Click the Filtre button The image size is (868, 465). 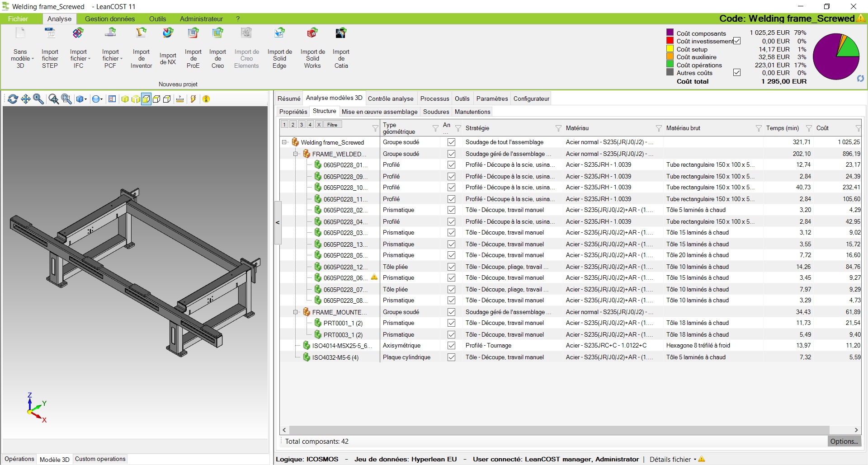coord(332,125)
